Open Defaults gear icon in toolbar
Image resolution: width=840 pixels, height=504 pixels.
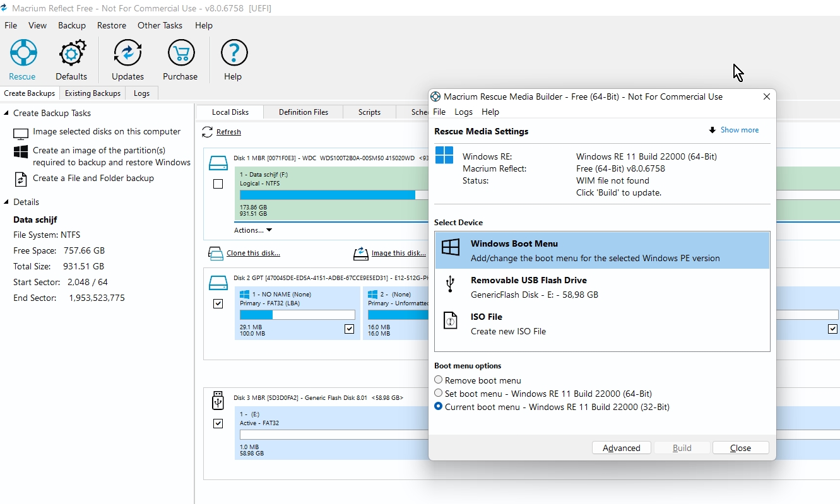71,54
